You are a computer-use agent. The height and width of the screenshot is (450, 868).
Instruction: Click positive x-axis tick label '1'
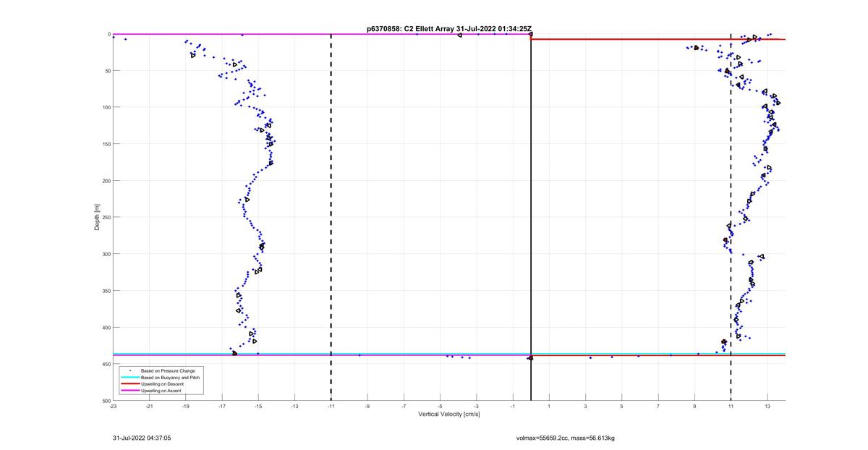click(x=549, y=407)
